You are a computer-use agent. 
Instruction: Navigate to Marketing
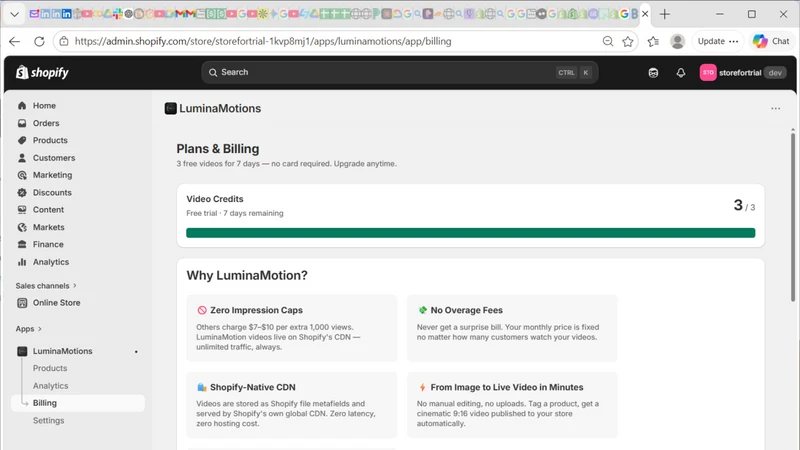coord(52,175)
